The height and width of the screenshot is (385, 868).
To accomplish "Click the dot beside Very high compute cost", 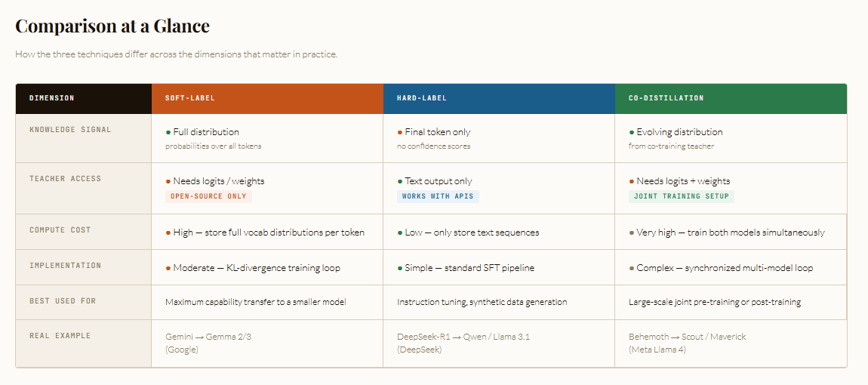I will 632,233.
